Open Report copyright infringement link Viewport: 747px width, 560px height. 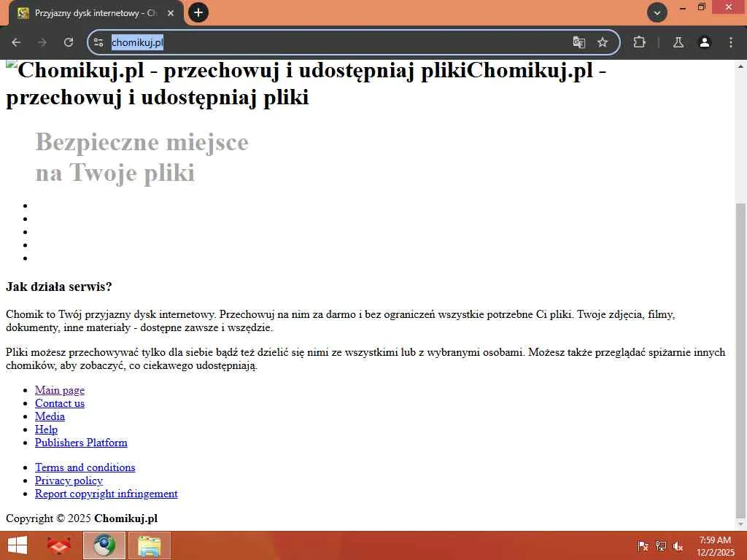(x=107, y=494)
